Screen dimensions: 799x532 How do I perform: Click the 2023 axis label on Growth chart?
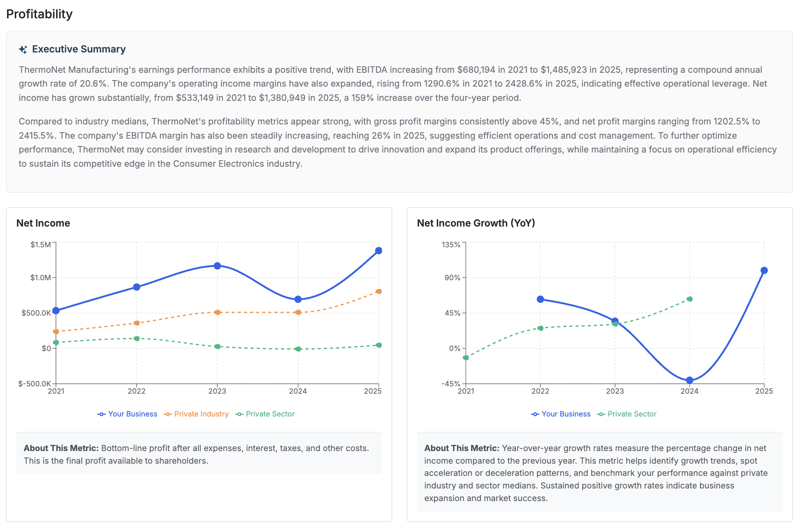pyautogui.click(x=615, y=390)
